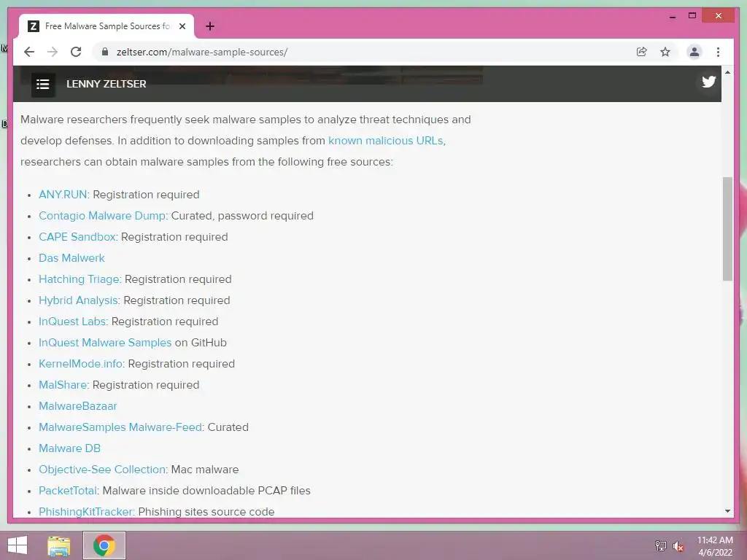The width and height of the screenshot is (747, 560).
Task: Open a new tab with plus button
Action: pyautogui.click(x=209, y=26)
